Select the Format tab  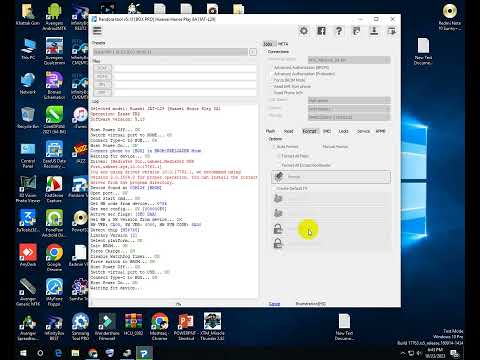309,131
